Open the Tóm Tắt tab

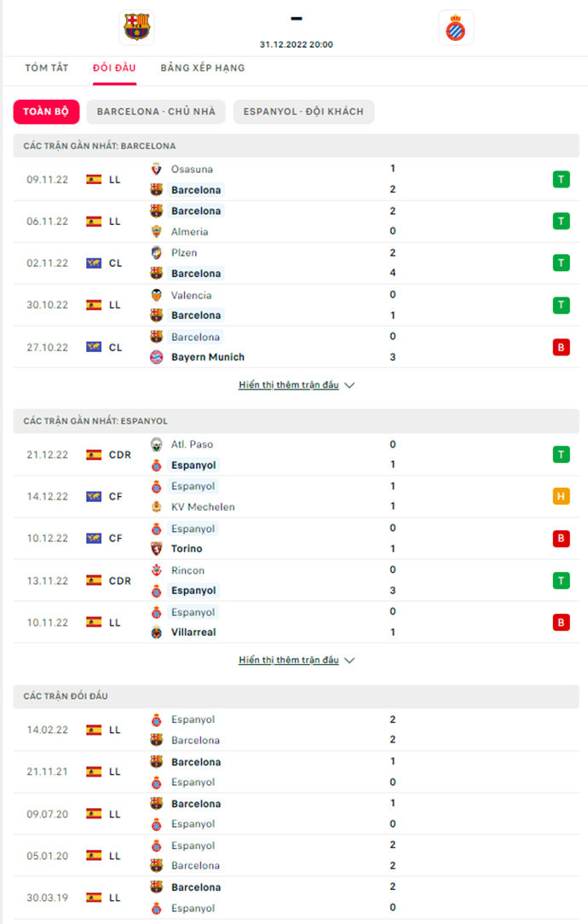pos(47,68)
